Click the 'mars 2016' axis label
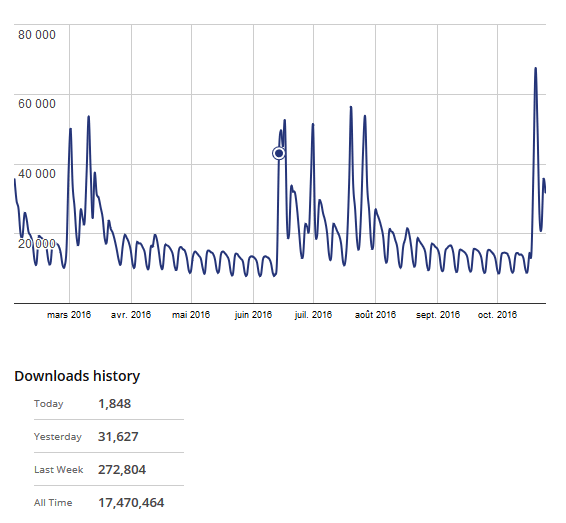The image size is (566, 523). point(69,315)
